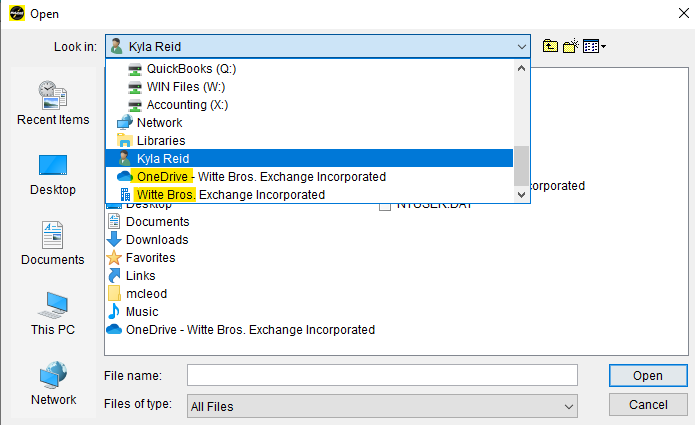This screenshot has height=425, width=695.
Task: Select QuickBooks (Q:) drive in dropdown list
Action: click(310, 69)
